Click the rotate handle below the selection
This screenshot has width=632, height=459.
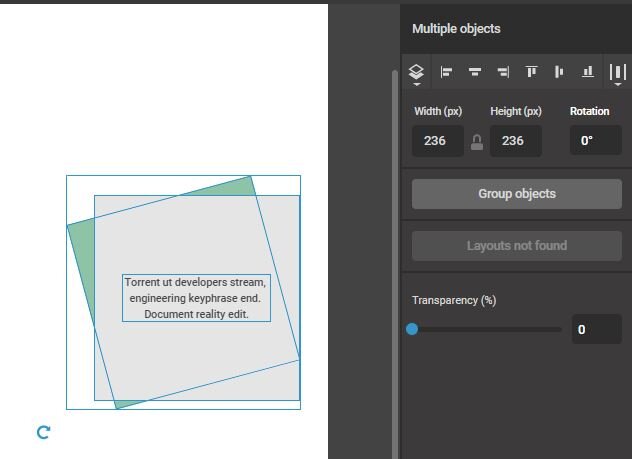click(43, 432)
